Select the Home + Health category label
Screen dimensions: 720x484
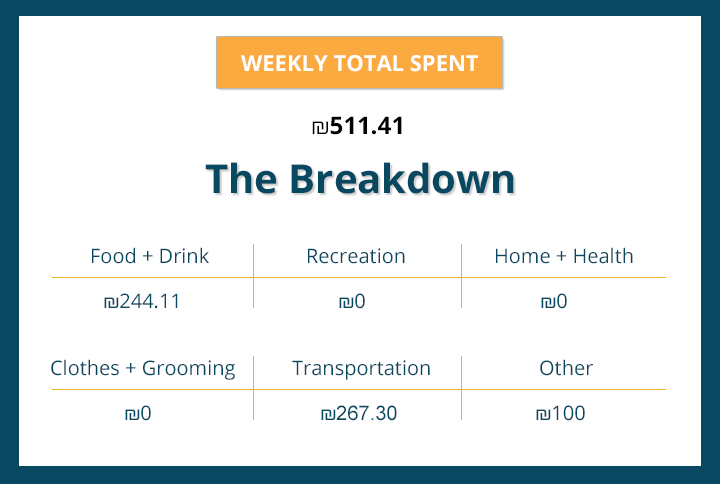(564, 256)
